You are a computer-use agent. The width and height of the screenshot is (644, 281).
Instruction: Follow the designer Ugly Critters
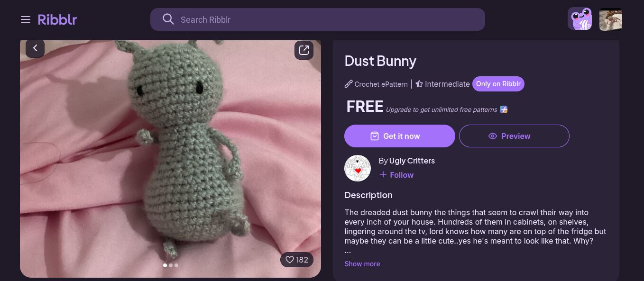click(x=396, y=175)
